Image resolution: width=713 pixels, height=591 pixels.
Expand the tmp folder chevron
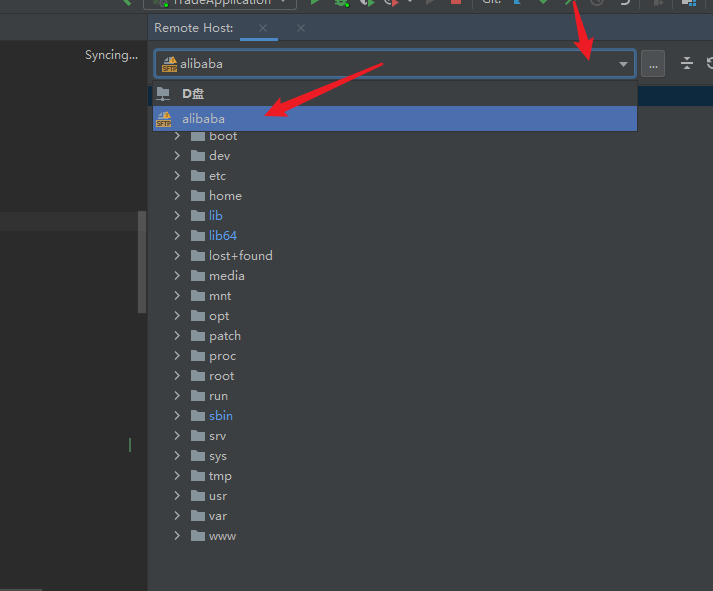[177, 476]
